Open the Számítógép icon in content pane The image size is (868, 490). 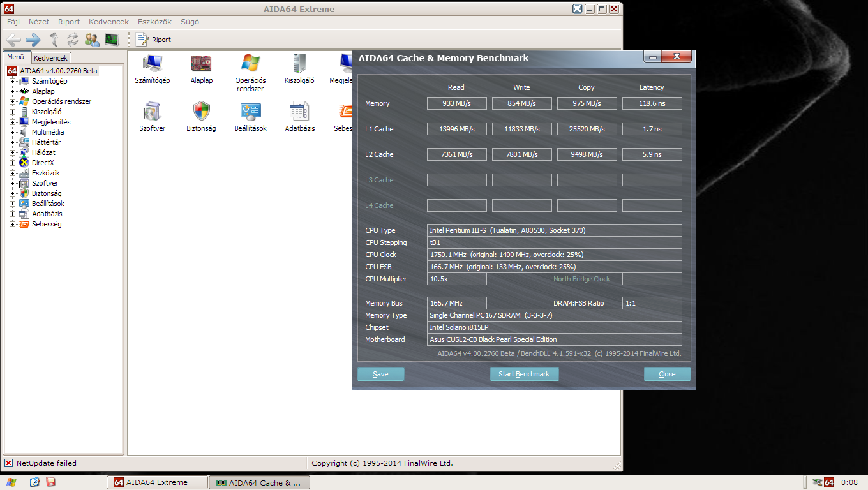pos(153,69)
